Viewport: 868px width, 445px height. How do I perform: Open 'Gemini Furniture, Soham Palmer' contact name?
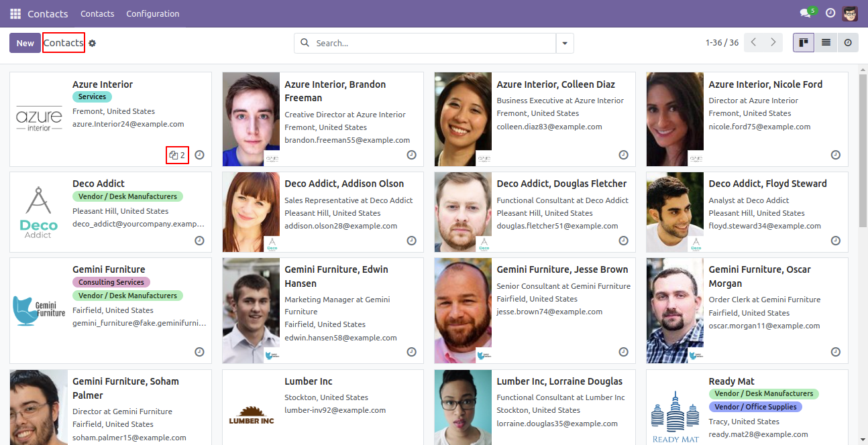click(x=125, y=388)
